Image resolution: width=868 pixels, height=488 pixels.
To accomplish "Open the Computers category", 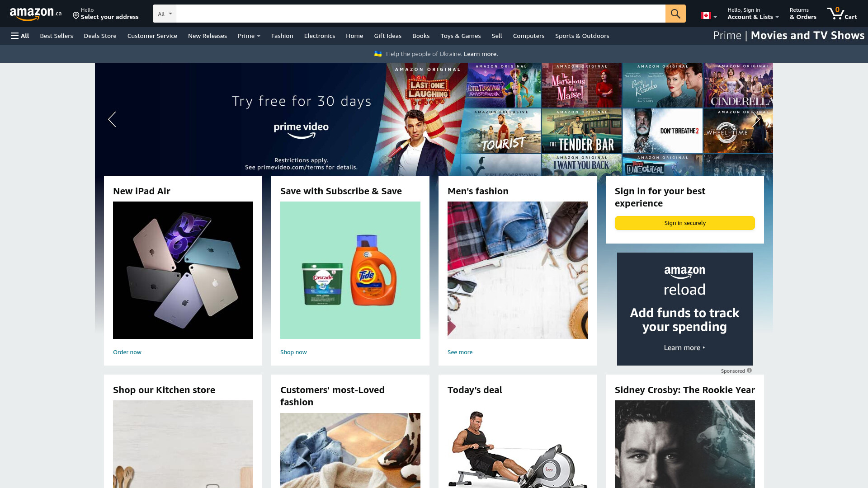I will [x=528, y=36].
